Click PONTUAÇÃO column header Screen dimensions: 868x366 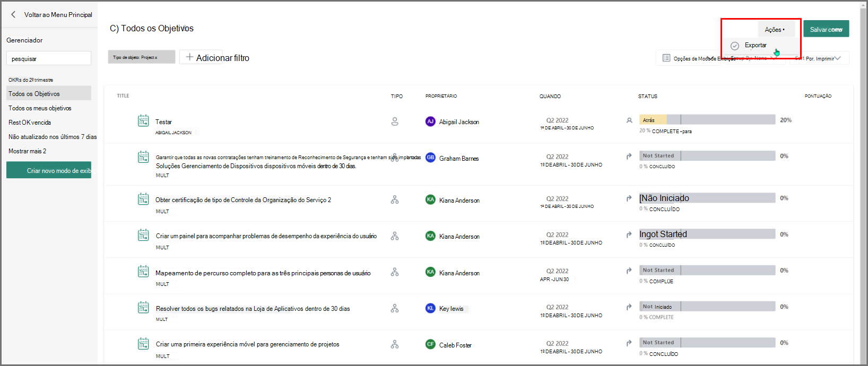tap(818, 97)
